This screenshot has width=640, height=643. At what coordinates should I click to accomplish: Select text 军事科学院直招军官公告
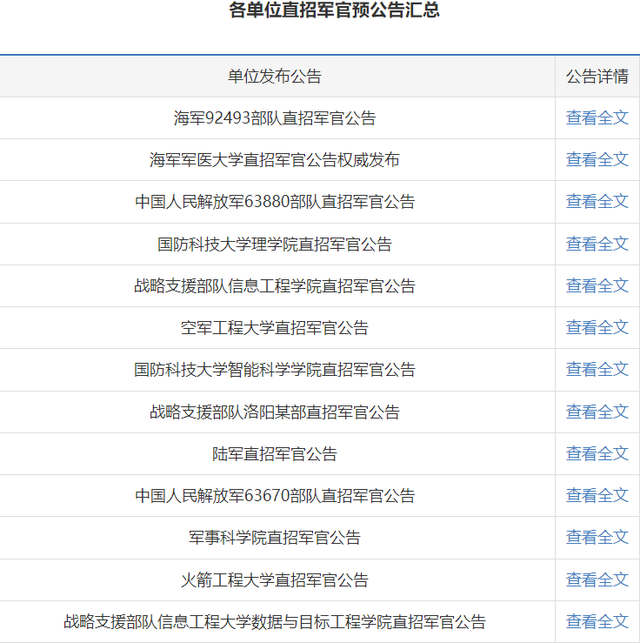(x=275, y=538)
